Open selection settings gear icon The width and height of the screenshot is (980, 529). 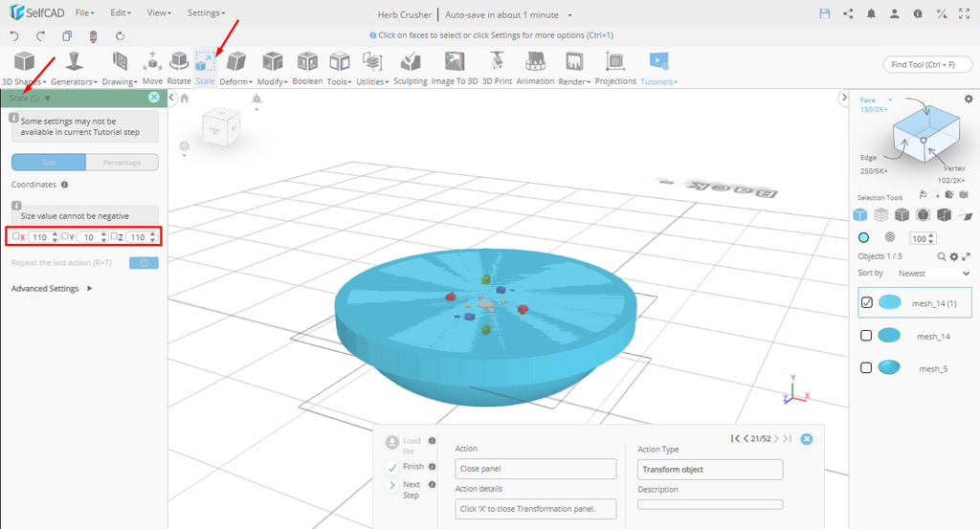[969, 99]
